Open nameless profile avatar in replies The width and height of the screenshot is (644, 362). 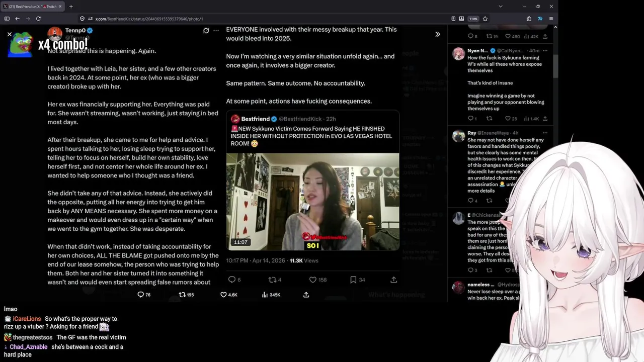[x=458, y=287]
